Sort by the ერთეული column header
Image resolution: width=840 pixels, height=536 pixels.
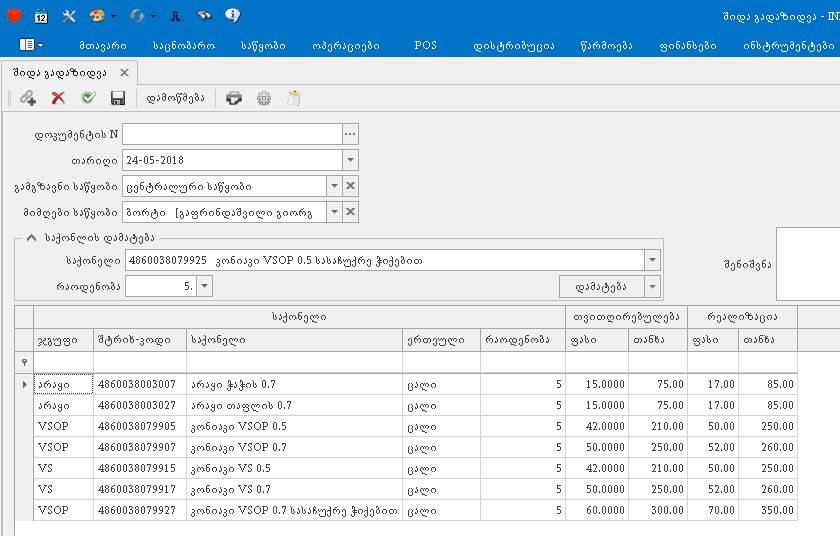coord(441,340)
